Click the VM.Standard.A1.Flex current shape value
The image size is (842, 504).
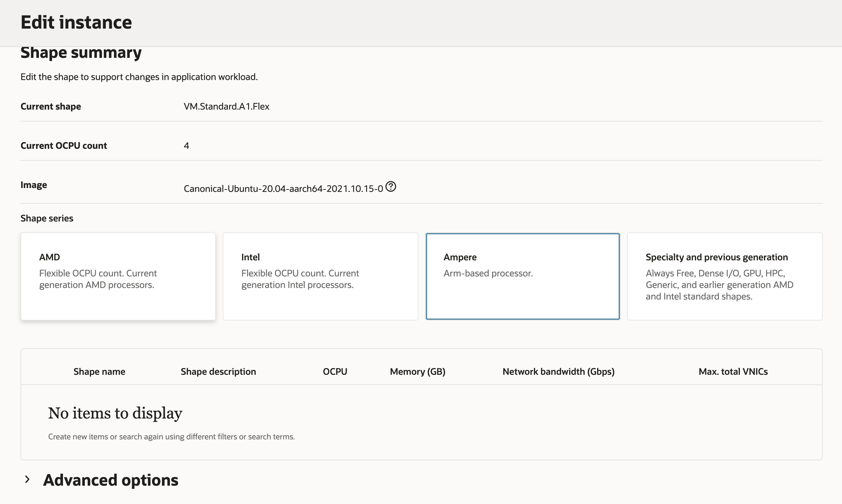point(227,106)
